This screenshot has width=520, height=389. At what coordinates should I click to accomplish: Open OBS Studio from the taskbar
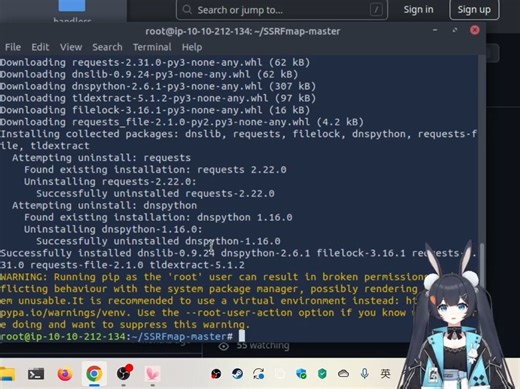click(124, 373)
